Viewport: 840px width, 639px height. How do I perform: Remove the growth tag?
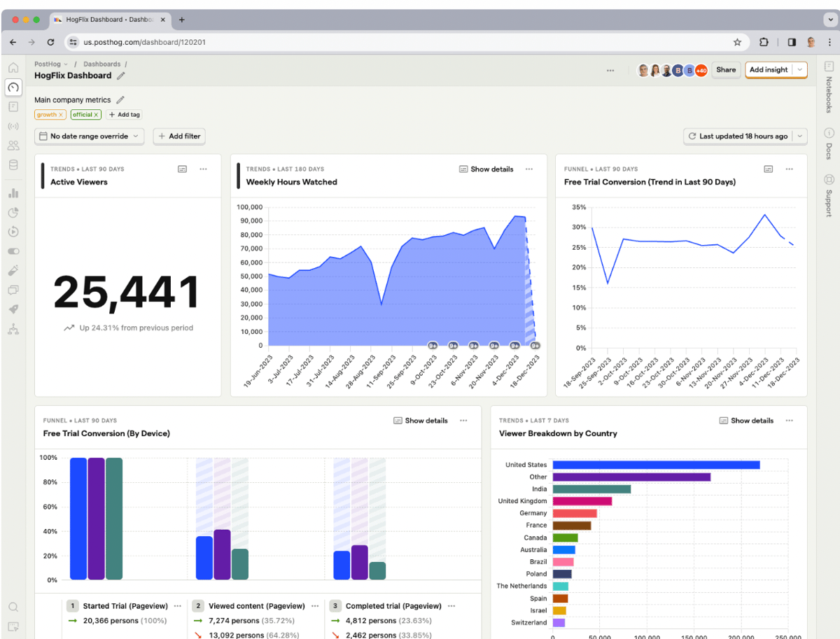[x=61, y=115]
